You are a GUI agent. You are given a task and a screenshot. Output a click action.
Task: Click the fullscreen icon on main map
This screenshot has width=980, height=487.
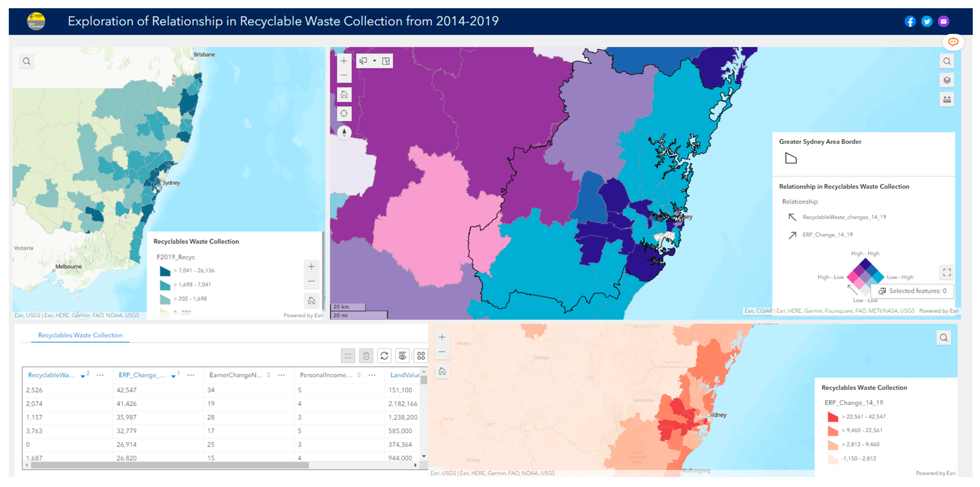(x=947, y=272)
